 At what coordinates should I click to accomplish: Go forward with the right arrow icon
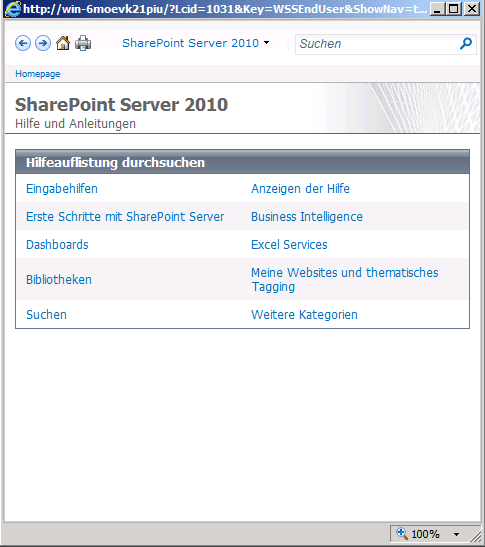click(43, 44)
